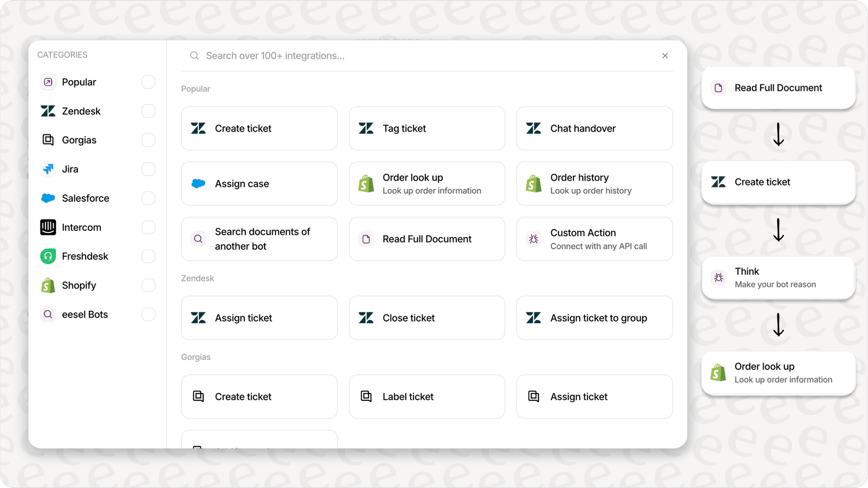Screen dimensions: 868x488
Task: Toggle the Gorgias category checkbox
Action: 148,140
